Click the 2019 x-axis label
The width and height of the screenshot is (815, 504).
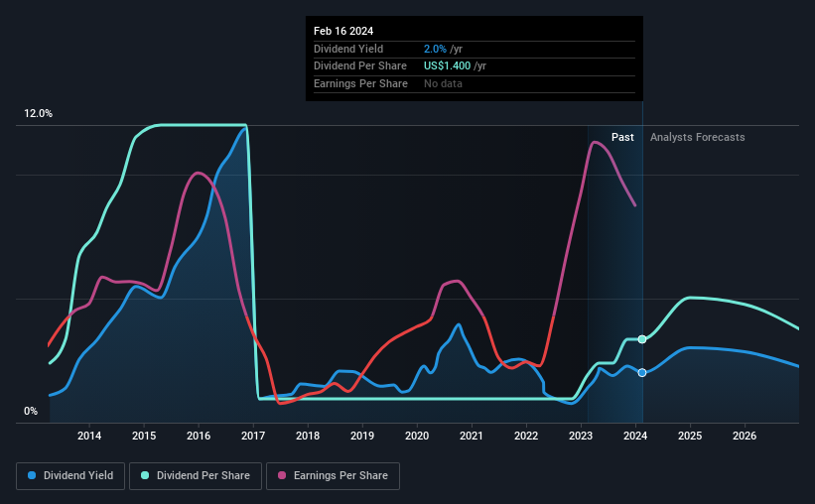point(362,436)
